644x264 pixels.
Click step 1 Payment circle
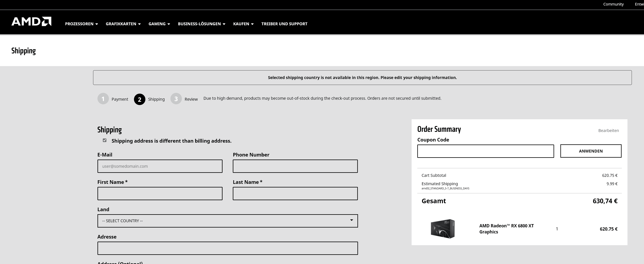[x=103, y=99]
